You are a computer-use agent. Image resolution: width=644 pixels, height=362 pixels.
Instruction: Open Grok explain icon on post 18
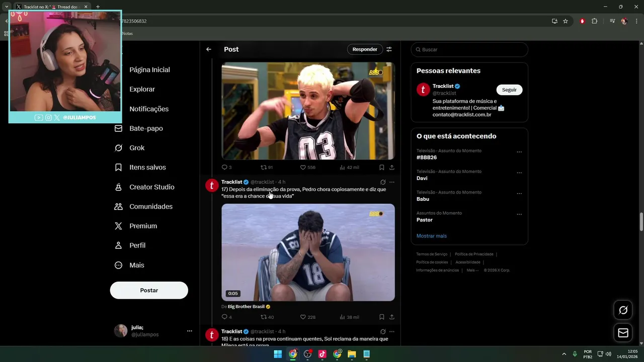[383, 332]
